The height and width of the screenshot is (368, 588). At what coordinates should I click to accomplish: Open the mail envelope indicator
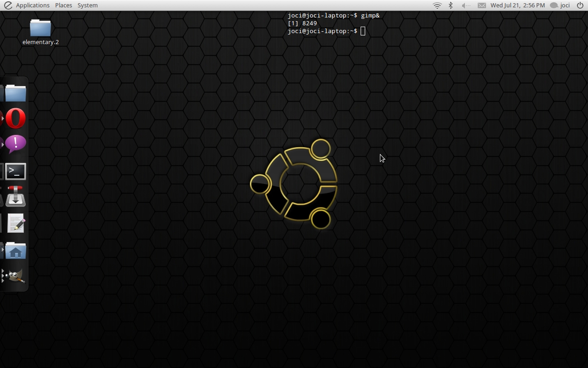point(481,5)
